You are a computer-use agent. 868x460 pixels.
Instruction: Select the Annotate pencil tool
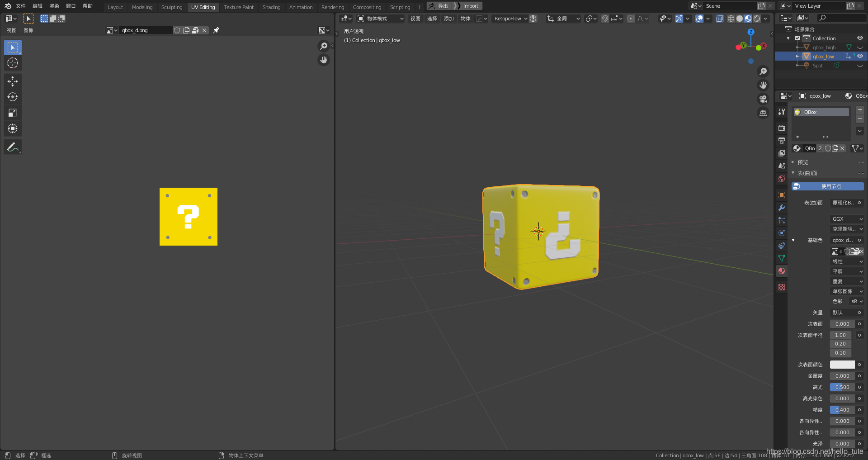pyautogui.click(x=13, y=147)
